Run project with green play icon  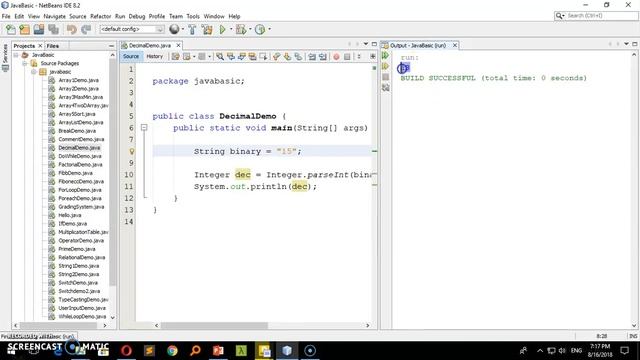click(222, 29)
